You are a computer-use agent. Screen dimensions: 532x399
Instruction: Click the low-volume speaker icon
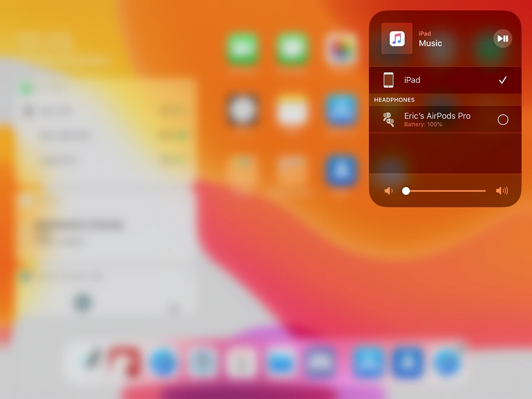click(389, 191)
